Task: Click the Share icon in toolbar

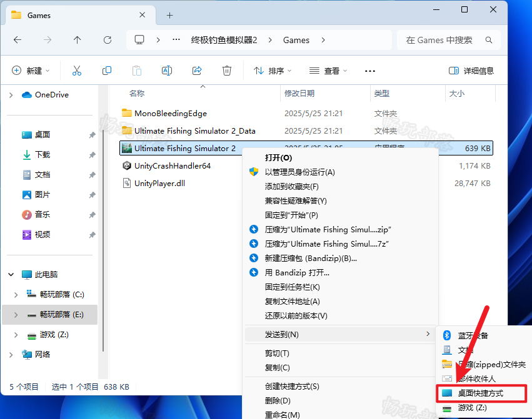Action: coord(197,71)
